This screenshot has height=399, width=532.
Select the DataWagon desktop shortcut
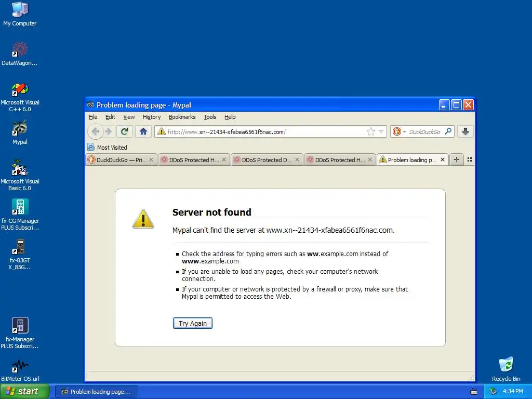[x=20, y=54]
